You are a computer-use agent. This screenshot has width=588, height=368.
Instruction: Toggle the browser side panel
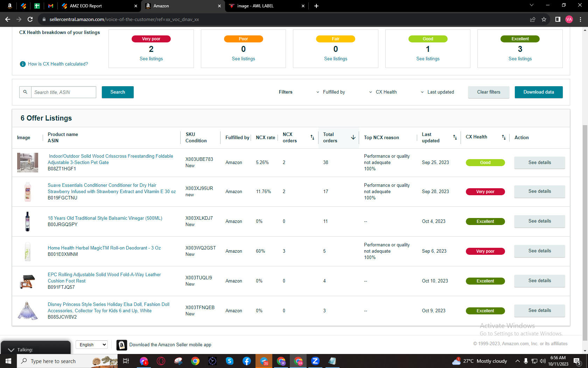click(558, 19)
